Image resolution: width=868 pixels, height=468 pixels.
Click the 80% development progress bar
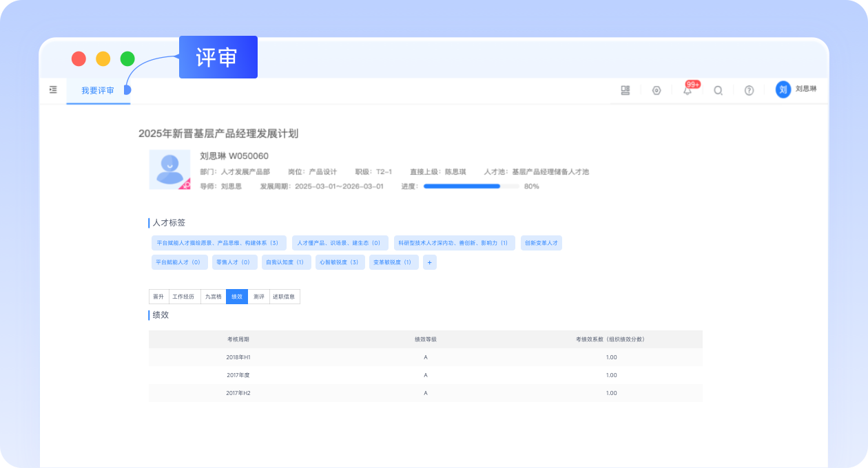coord(471,186)
